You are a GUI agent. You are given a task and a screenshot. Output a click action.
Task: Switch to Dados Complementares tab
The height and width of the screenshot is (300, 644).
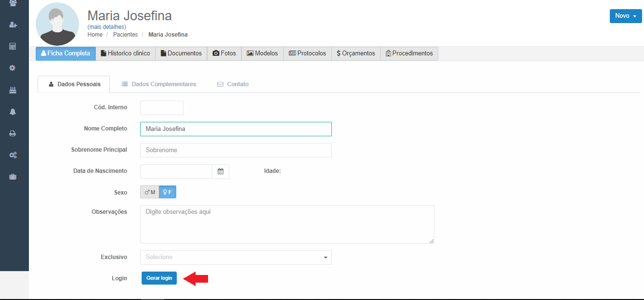click(158, 84)
